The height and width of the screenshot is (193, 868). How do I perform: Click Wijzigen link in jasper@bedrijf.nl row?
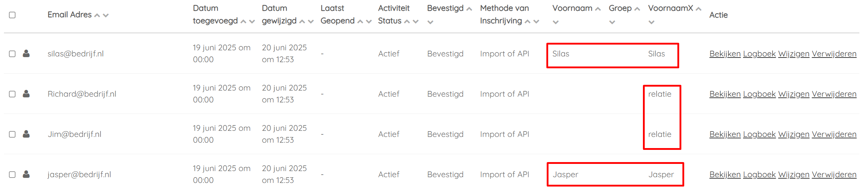tap(794, 174)
